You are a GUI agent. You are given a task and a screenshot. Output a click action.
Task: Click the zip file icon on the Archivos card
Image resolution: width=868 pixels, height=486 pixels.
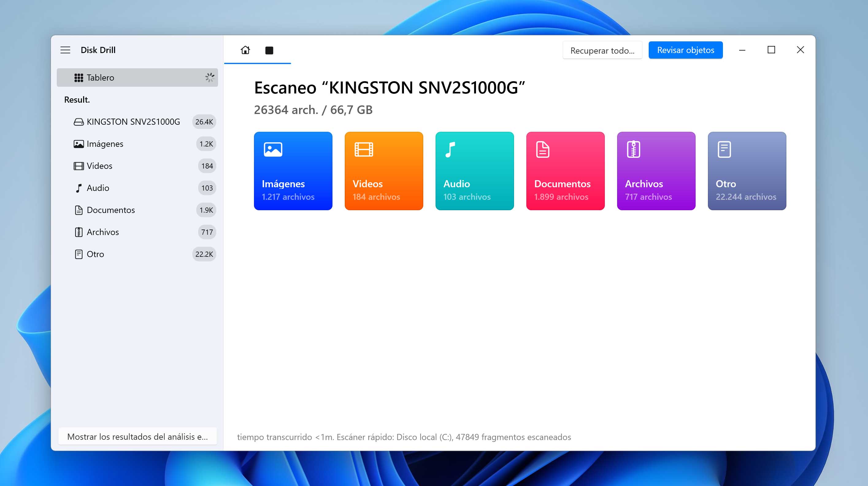click(x=633, y=150)
